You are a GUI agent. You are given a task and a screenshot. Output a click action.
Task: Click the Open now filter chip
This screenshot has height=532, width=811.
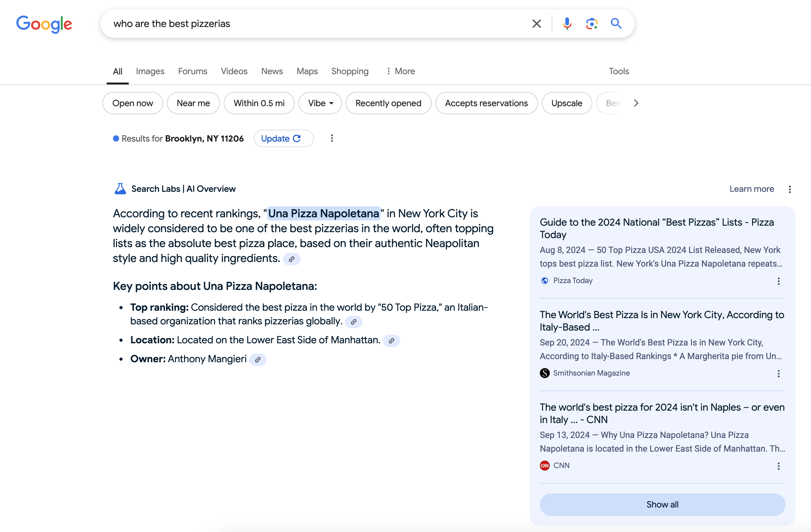(x=132, y=103)
